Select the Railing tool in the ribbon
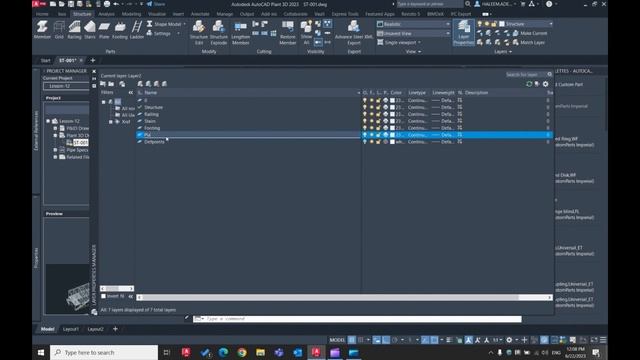Image resolution: width=640 pixels, height=360 pixels. point(74,30)
